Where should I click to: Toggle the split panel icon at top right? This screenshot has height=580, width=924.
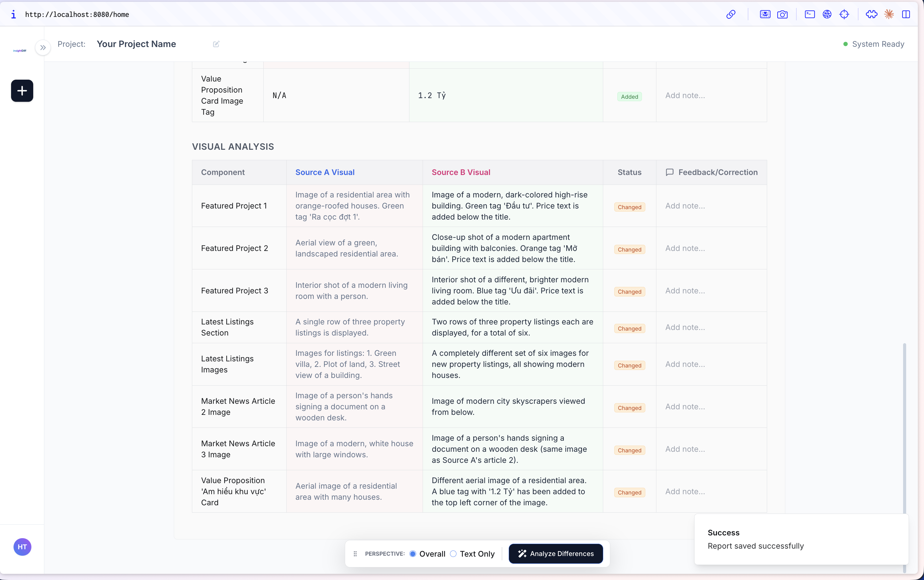tap(906, 14)
